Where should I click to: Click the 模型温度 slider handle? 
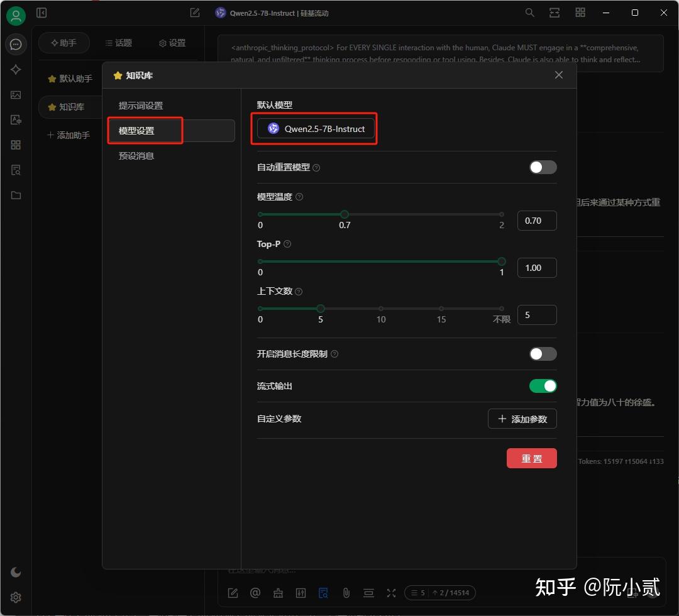click(x=345, y=214)
